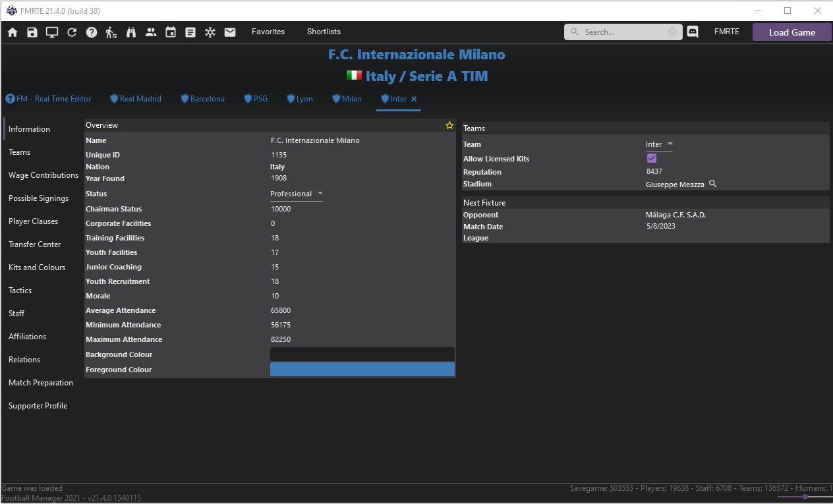The height and width of the screenshot is (504, 833).
Task: Open Player Clauses section
Action: 33,221
